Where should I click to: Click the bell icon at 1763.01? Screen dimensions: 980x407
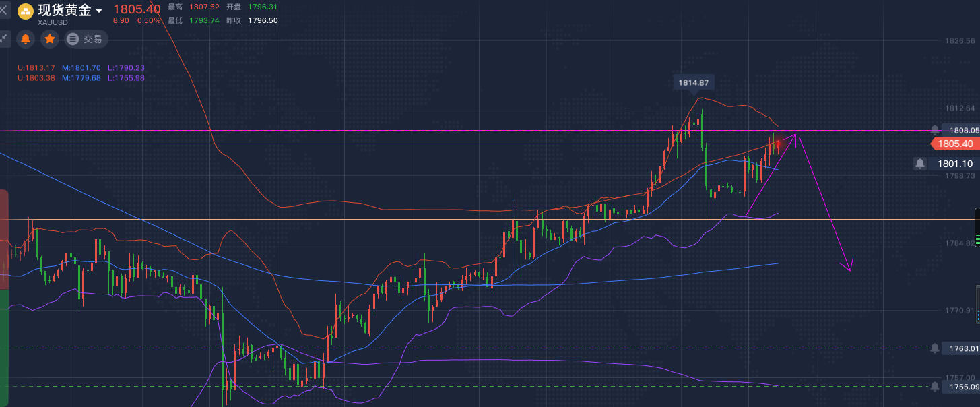coord(935,348)
